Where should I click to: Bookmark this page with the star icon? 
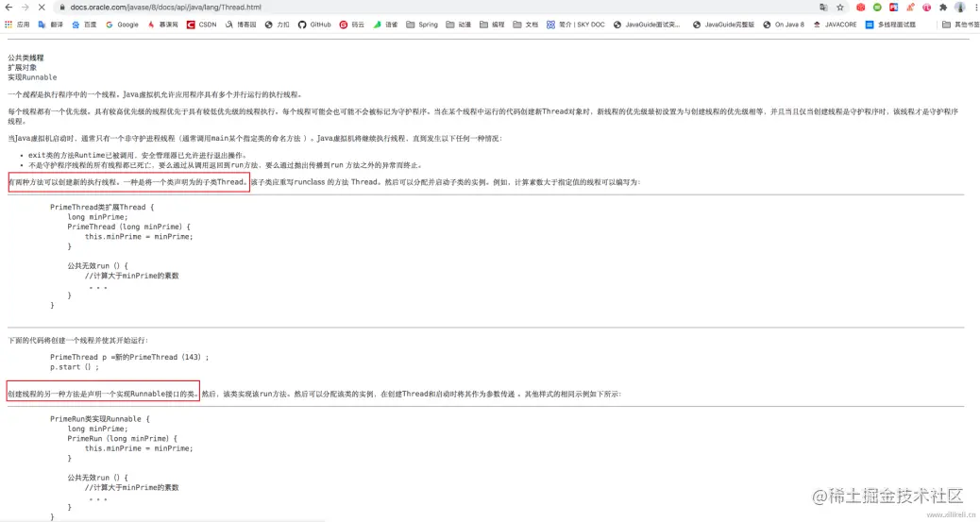840,8
